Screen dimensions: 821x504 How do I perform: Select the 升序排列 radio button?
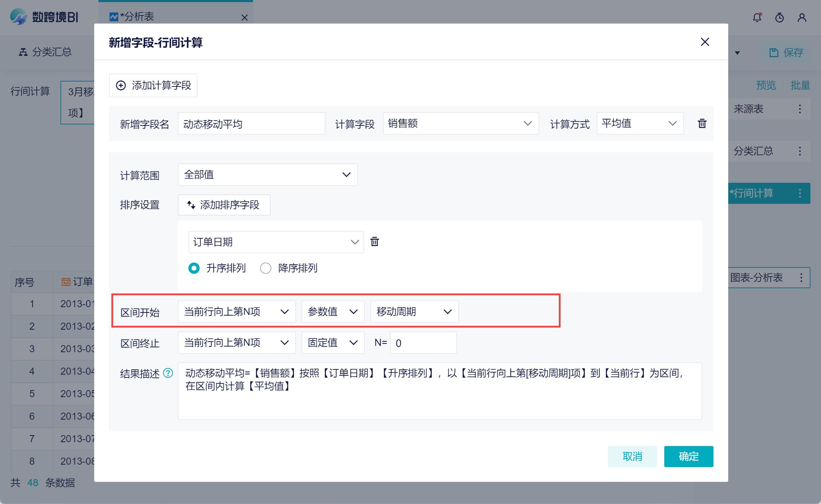(194, 268)
